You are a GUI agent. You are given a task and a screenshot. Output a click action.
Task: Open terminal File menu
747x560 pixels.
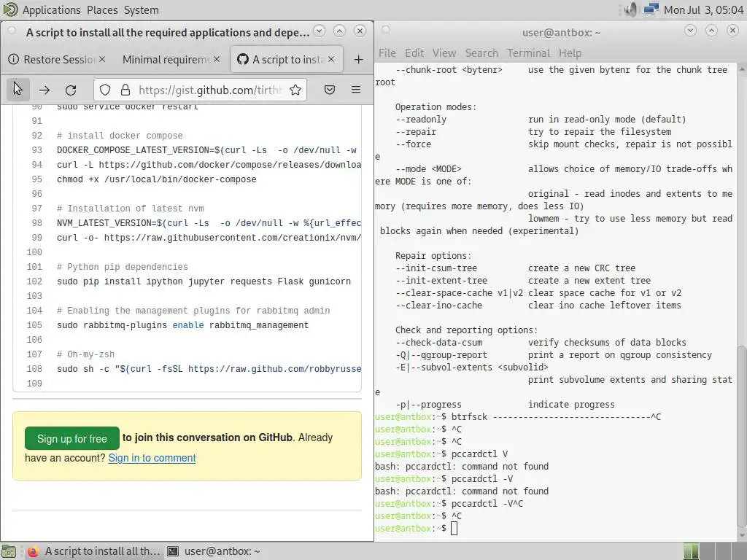point(387,52)
